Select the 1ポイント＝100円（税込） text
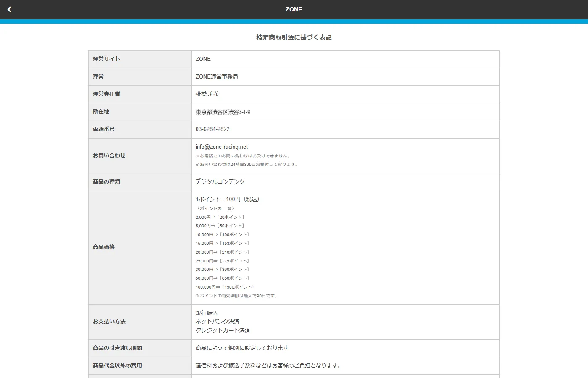This screenshot has width=588, height=378. [x=228, y=199]
